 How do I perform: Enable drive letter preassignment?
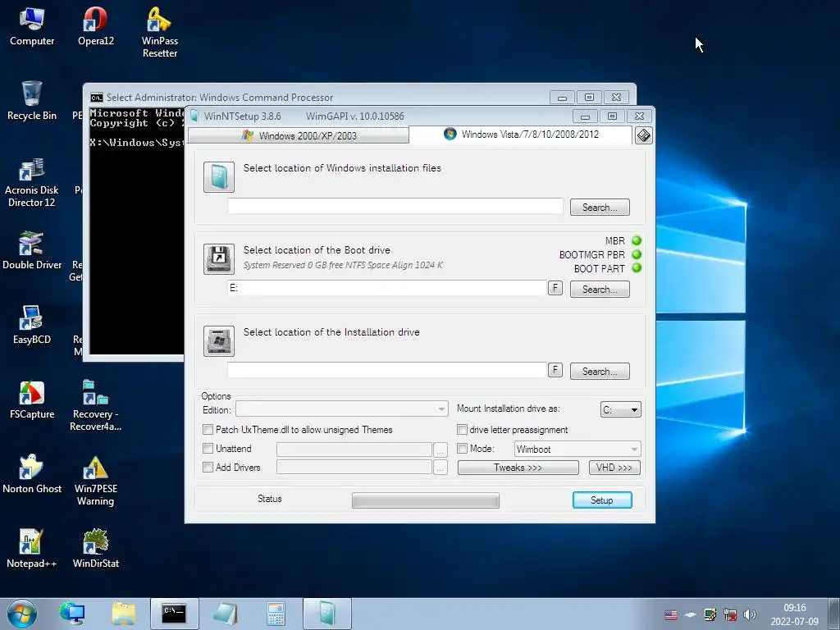[x=462, y=430]
